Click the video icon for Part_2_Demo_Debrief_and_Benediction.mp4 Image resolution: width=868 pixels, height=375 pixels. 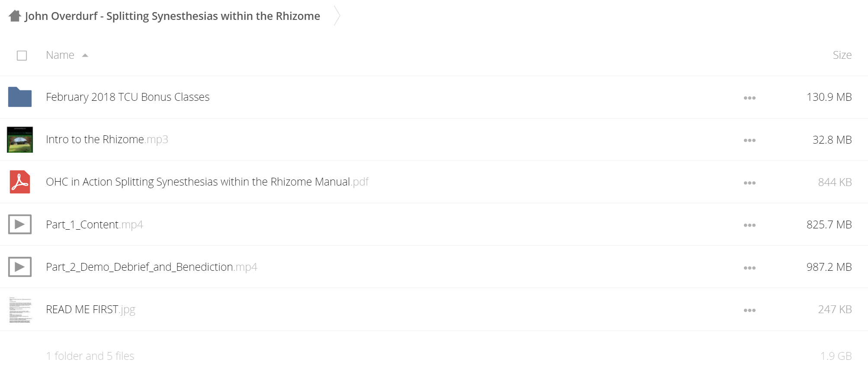[x=20, y=266]
